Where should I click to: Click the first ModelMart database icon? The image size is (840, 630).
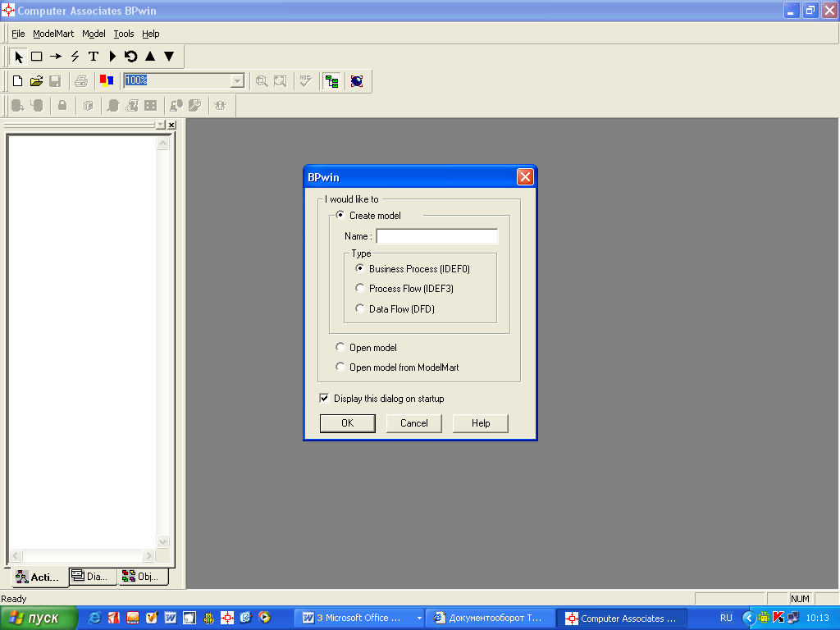[18, 106]
